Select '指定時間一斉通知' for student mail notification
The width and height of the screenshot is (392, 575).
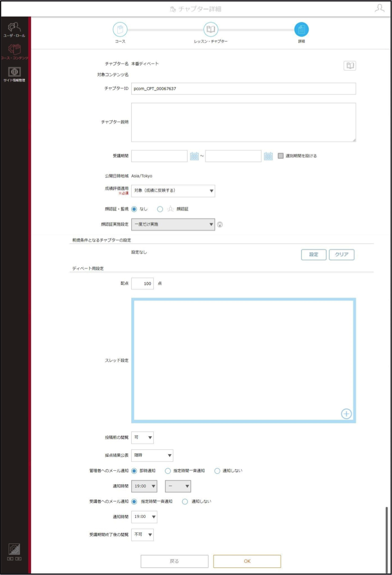pos(134,501)
